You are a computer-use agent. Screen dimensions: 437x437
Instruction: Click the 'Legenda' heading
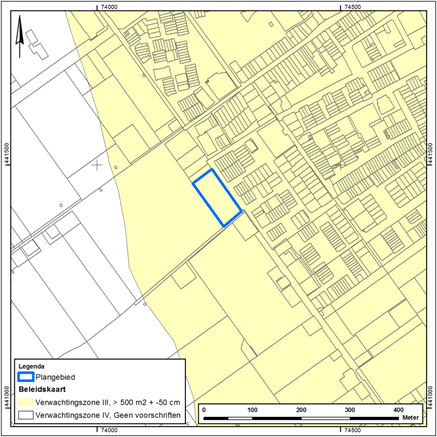click(31, 366)
